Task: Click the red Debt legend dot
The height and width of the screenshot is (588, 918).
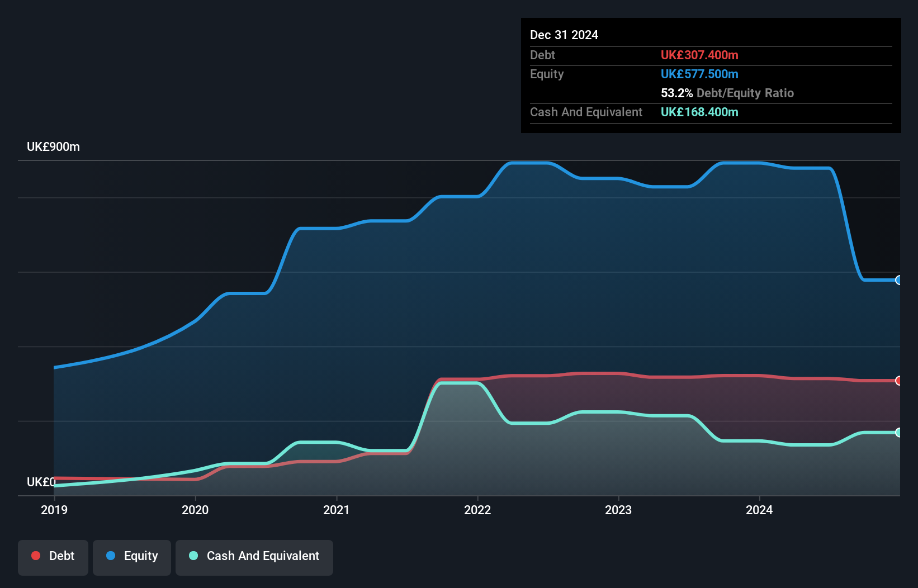Action: point(36,556)
